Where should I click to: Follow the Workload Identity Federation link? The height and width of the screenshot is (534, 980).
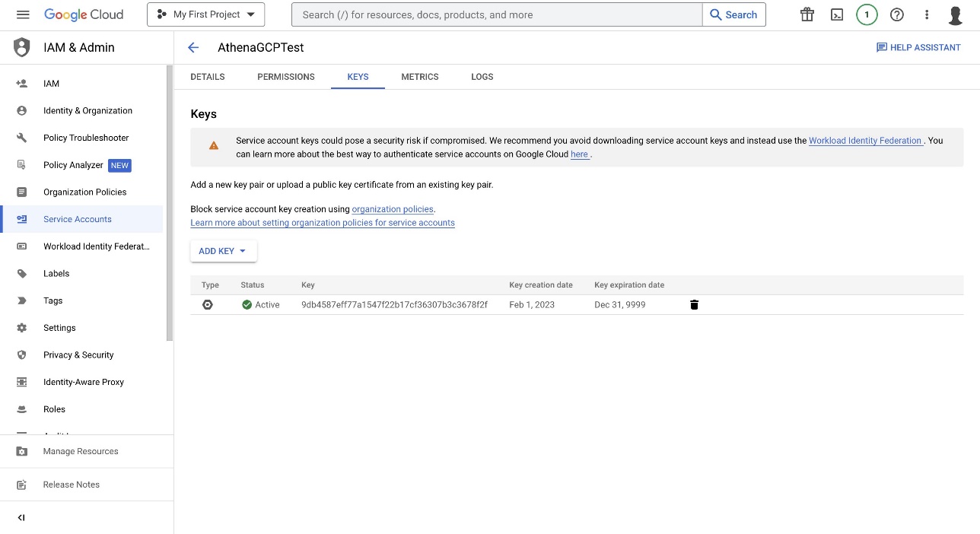point(865,141)
